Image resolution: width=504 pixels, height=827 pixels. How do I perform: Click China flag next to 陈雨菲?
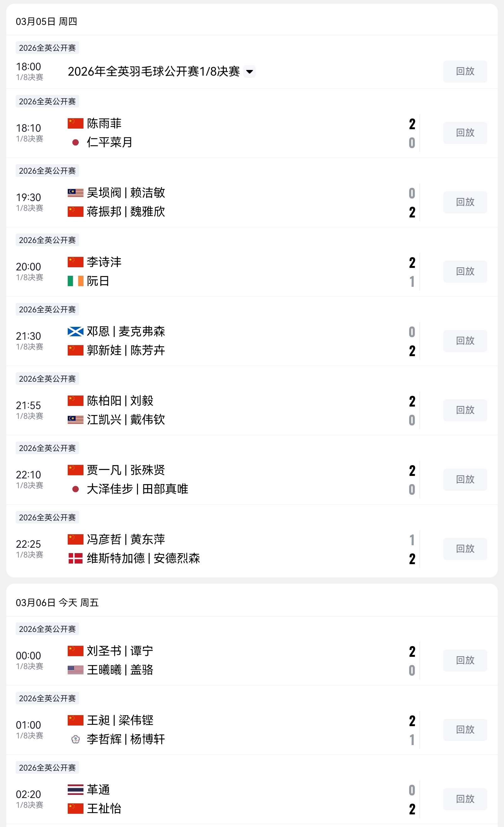pos(75,123)
